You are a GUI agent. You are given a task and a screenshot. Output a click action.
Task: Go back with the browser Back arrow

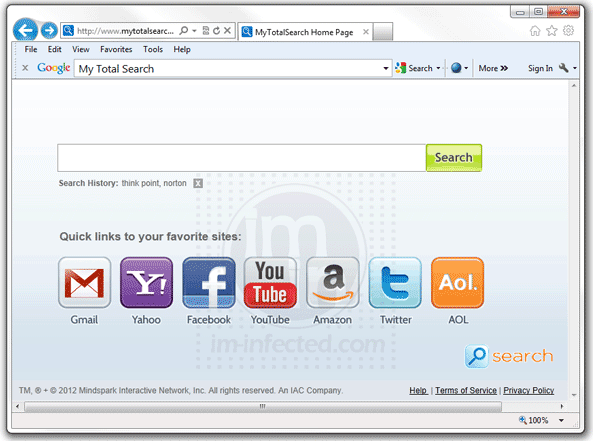25,30
